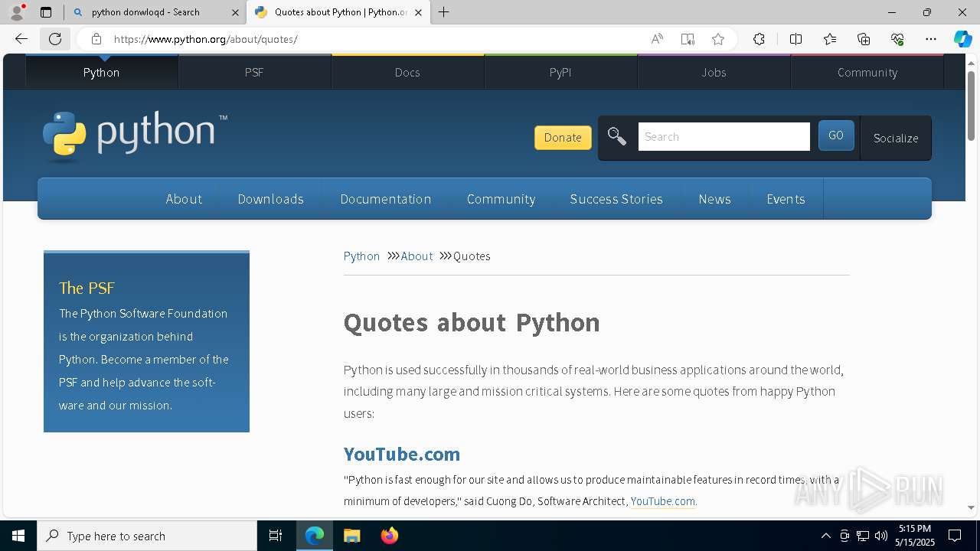Click the page vertical scrollbar thumb
This screenshot has height=551, width=980.
coord(971,105)
